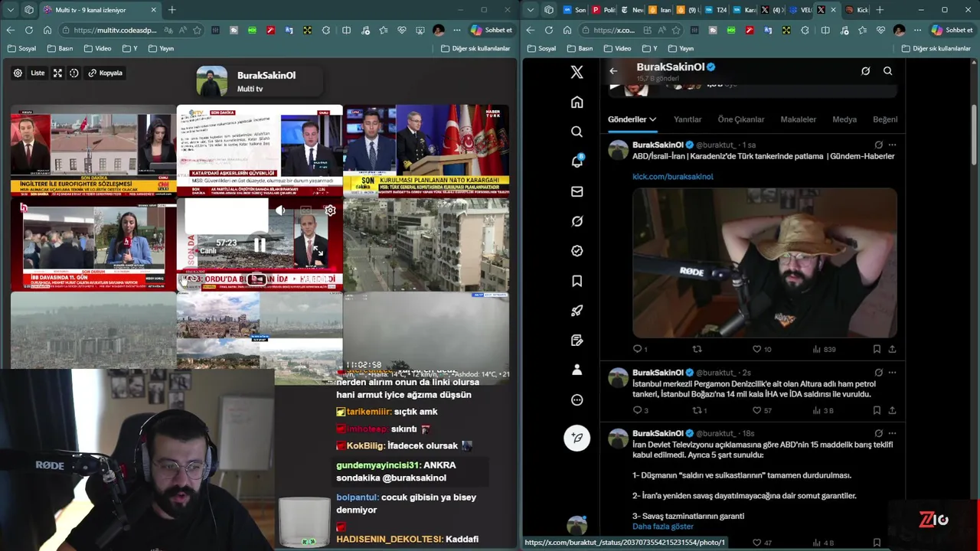Copy the link with the Kopyala button
The width and height of the screenshot is (980, 551).
(106, 73)
